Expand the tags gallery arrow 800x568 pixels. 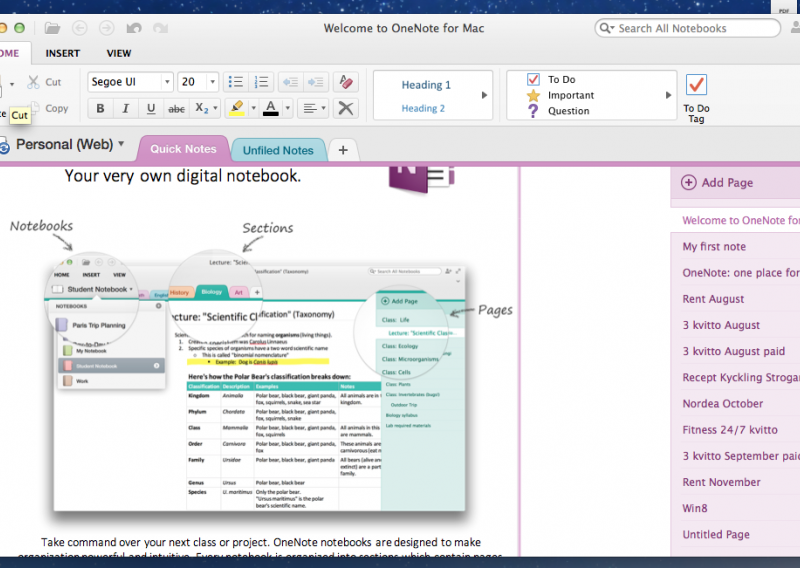[668, 95]
